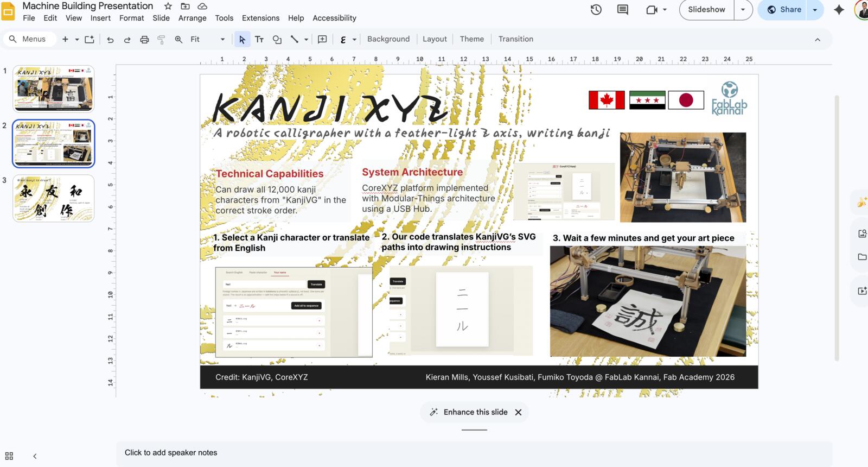
Task: Open the Meet call options dropdown arrow
Action: 665,10
